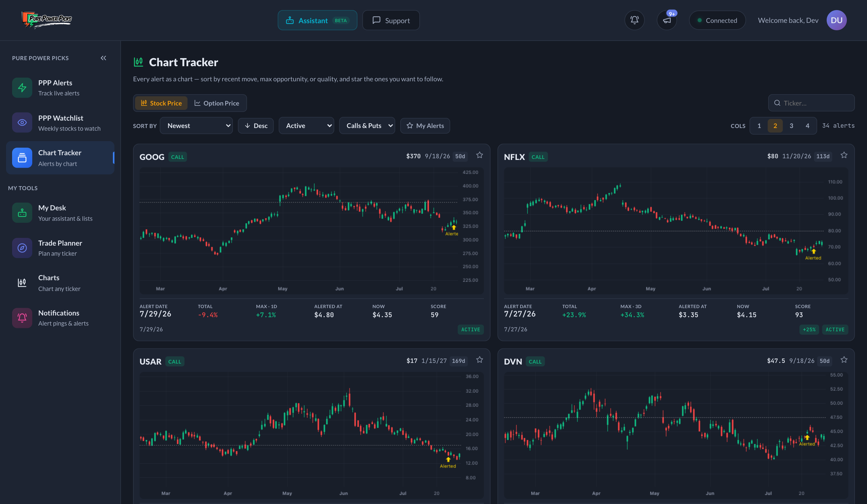
Task: Click the NFLX candlestick chart
Action: [x=676, y=230]
